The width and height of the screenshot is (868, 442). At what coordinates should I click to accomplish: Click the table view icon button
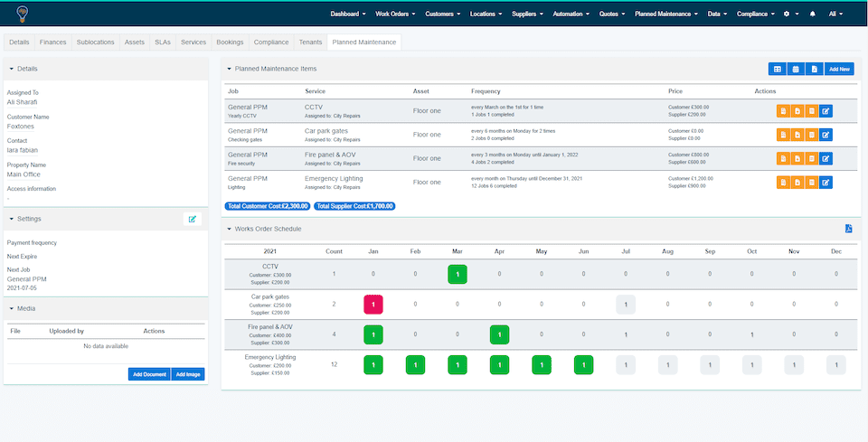pyautogui.click(x=777, y=69)
